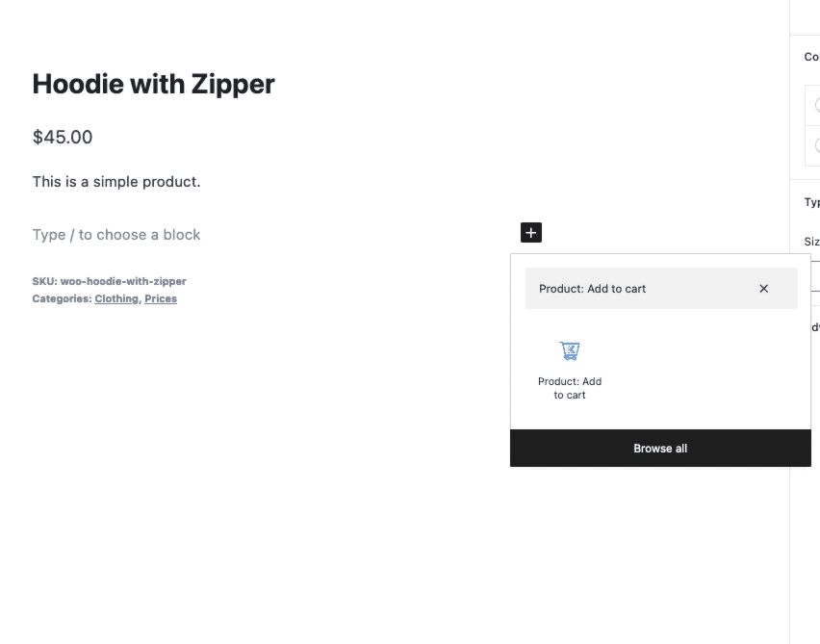This screenshot has height=644, width=820.
Task: Select the first color option circle in sidebar
Action: pyautogui.click(x=817, y=105)
